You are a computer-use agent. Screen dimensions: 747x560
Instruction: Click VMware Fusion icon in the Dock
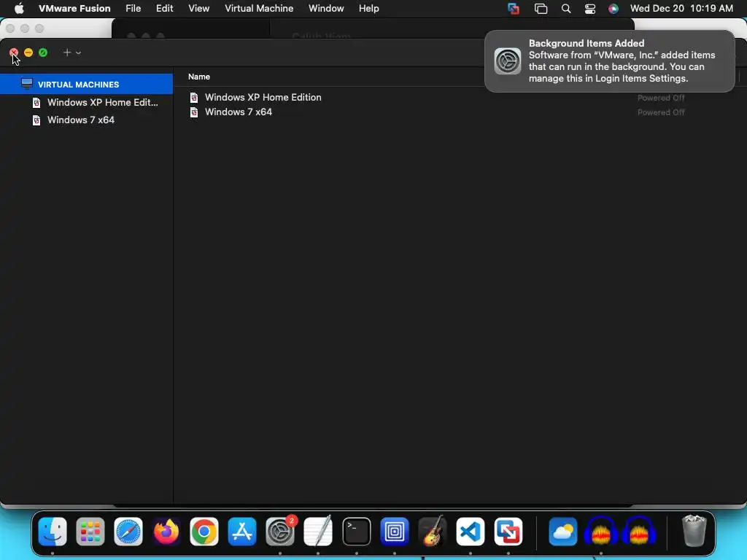click(x=508, y=532)
